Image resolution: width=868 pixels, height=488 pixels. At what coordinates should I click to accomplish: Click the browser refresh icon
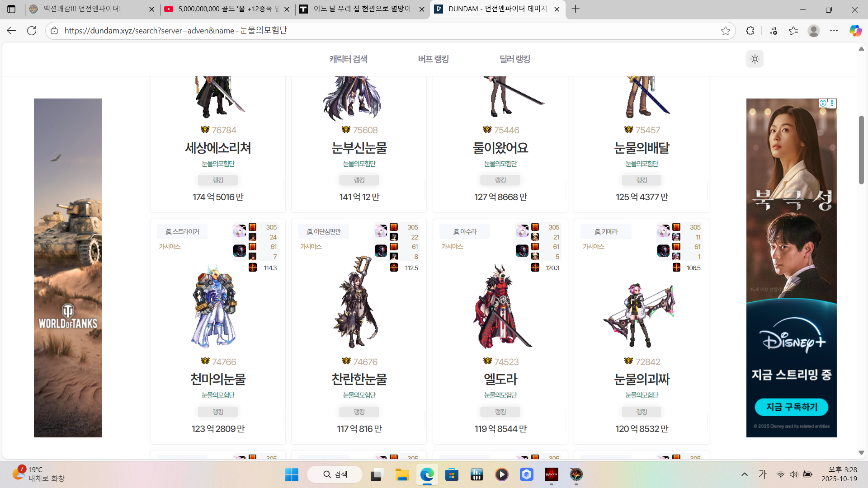[32, 31]
